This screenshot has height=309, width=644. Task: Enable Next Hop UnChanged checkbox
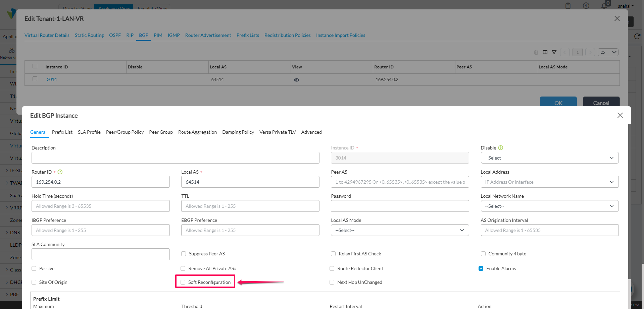pos(332,282)
